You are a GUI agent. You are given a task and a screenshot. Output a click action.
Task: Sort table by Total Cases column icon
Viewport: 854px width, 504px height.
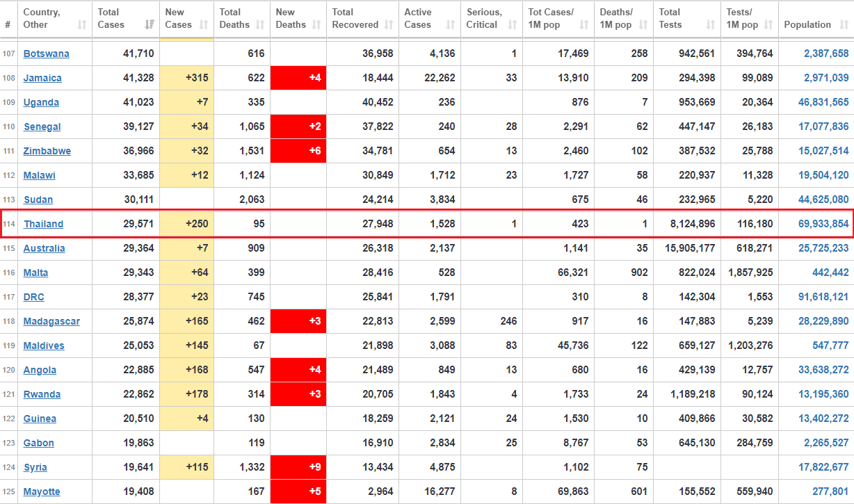149,25
